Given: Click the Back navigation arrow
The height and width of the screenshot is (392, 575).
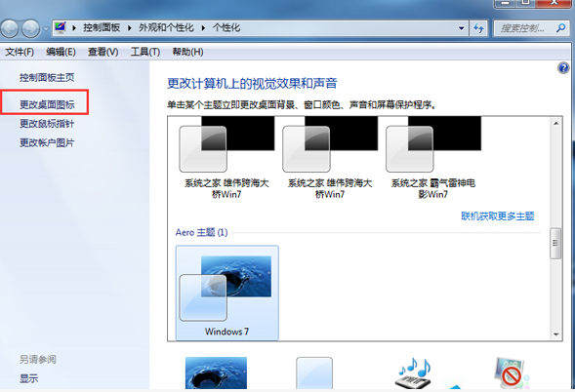Looking at the screenshot, I should pos(10,28).
